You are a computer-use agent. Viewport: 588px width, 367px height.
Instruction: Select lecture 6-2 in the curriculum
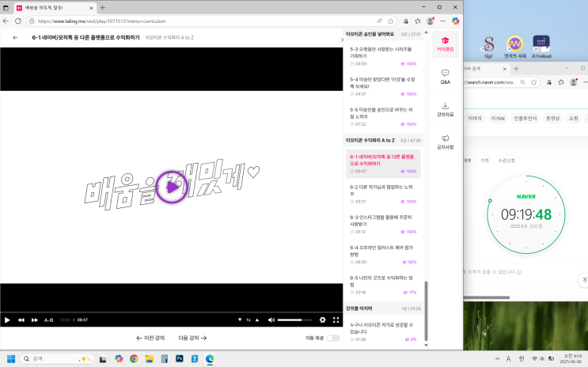[x=383, y=194]
